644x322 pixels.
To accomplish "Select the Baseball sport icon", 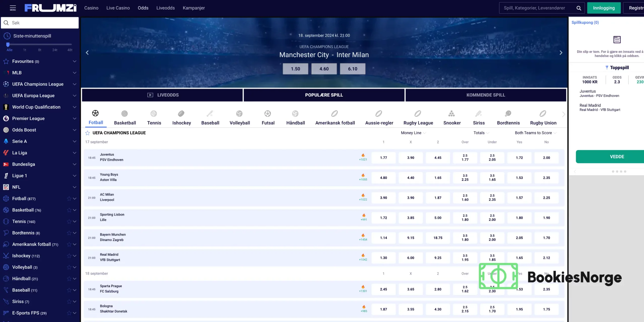I will click(x=210, y=114).
